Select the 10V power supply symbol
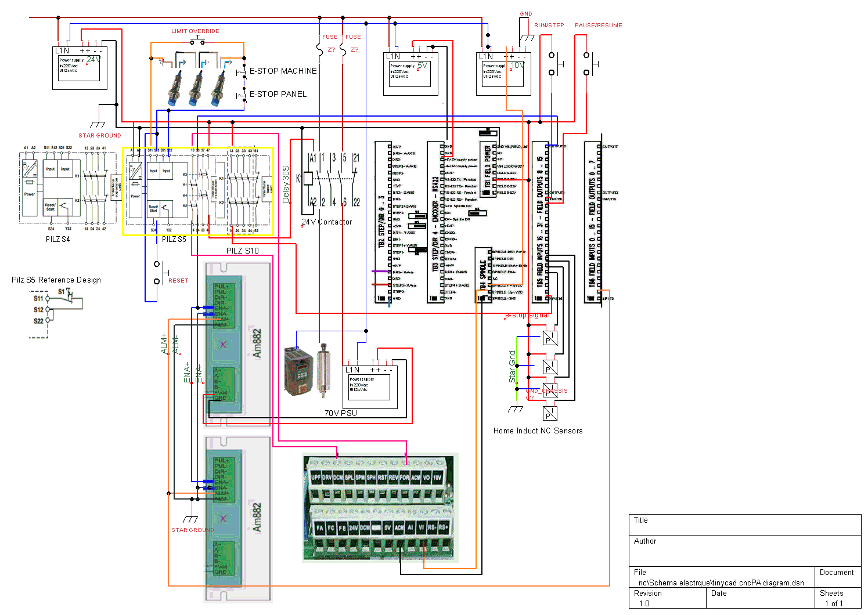This screenshot has height=615, width=868. (503, 74)
